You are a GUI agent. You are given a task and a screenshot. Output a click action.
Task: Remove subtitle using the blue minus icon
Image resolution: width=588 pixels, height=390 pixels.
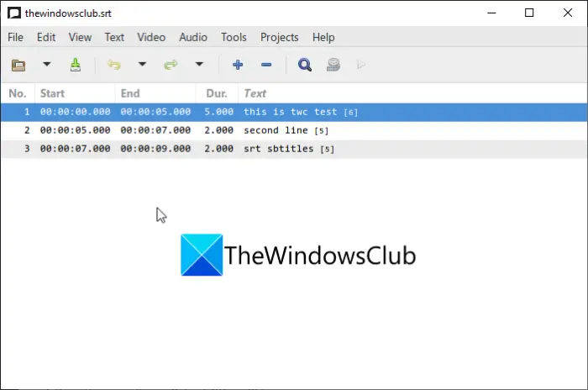pyautogui.click(x=266, y=65)
